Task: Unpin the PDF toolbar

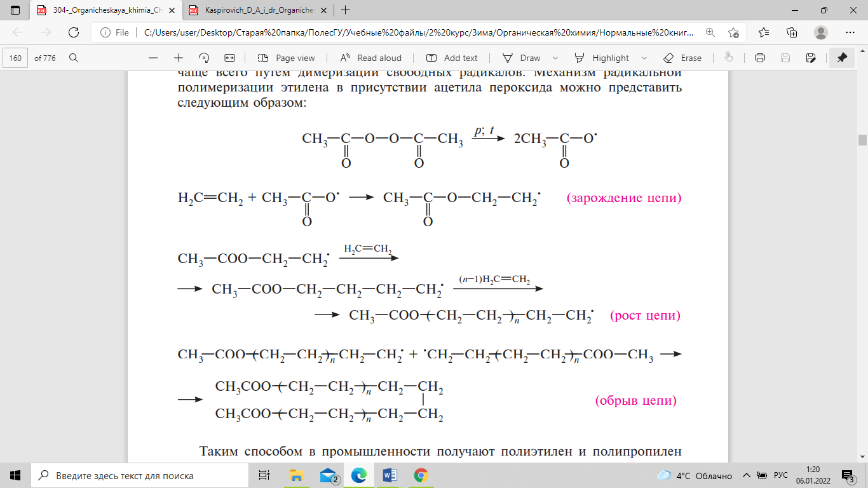Action: (842, 58)
